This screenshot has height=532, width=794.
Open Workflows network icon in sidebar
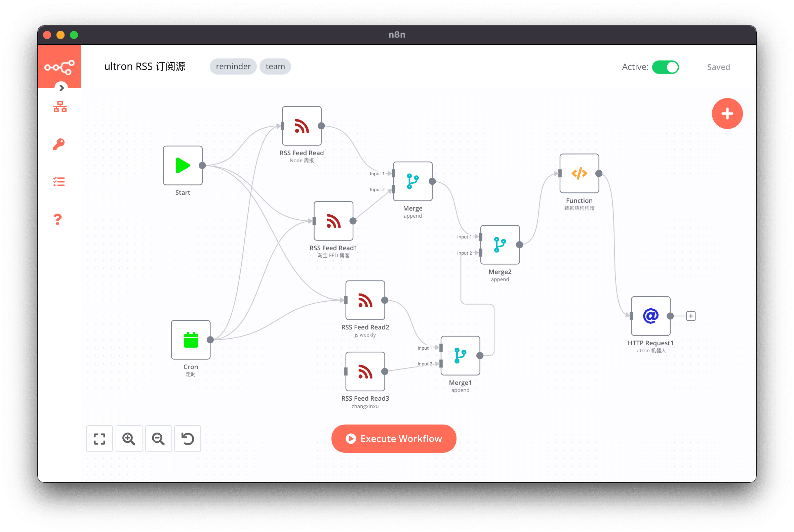pos(60,107)
